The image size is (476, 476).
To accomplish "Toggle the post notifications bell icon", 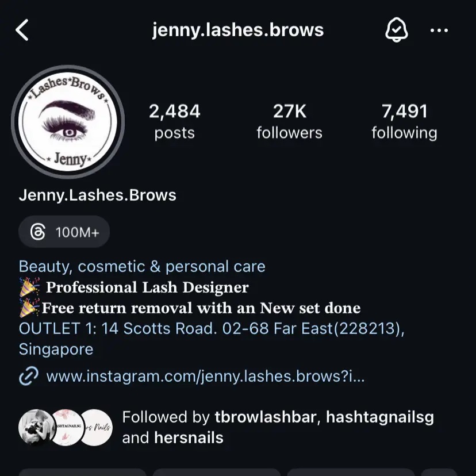I will (x=396, y=30).
